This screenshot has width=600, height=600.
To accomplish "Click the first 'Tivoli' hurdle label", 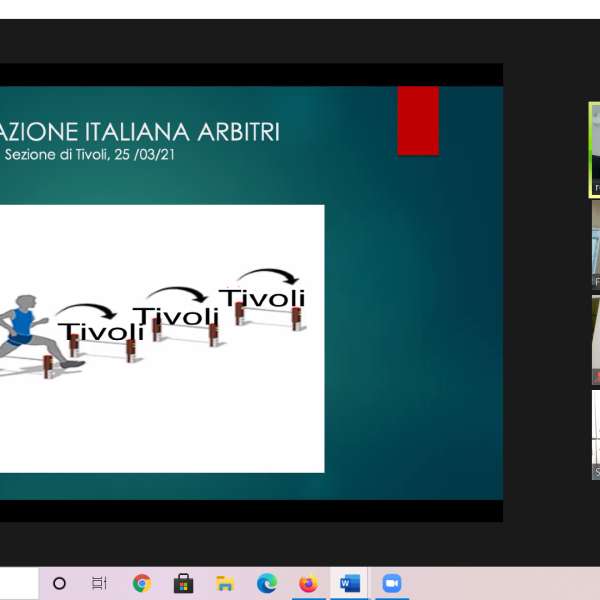I will [x=100, y=332].
